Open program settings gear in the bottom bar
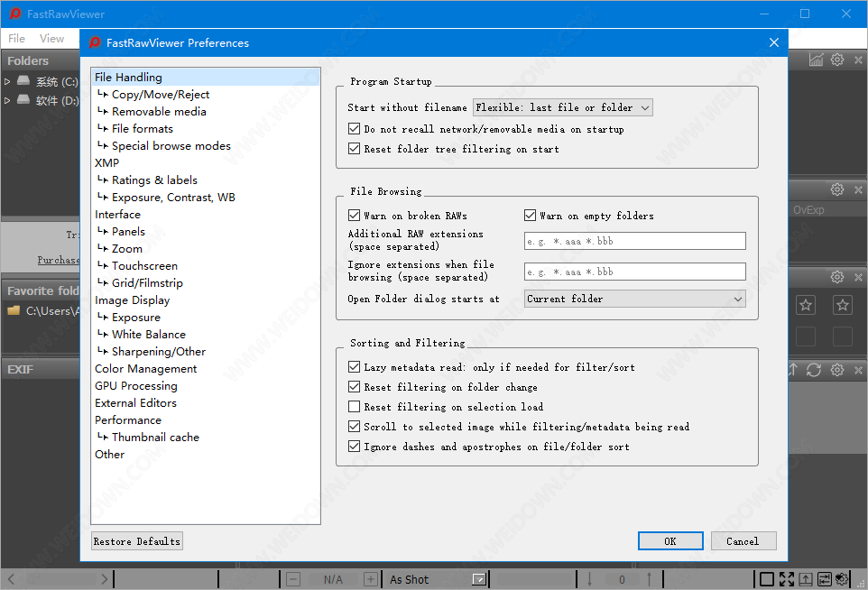 [x=842, y=579]
